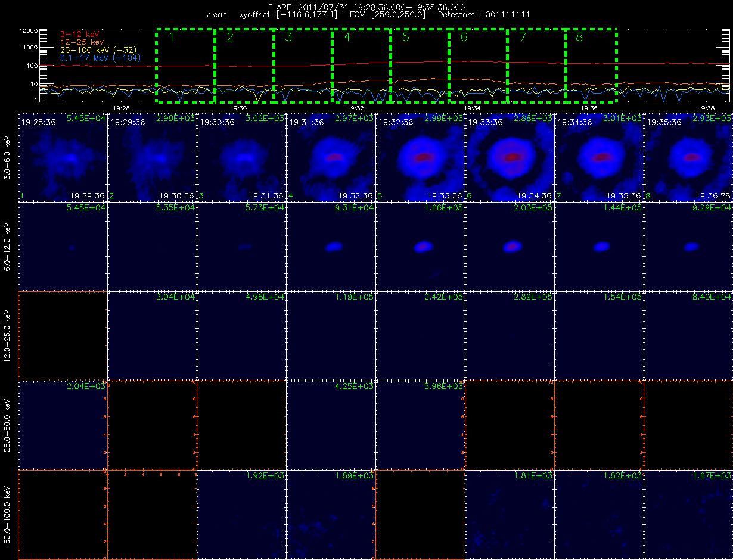733x560 pixels.
Task: Click the 12.0-25.0 keV row label
Action: (7, 335)
